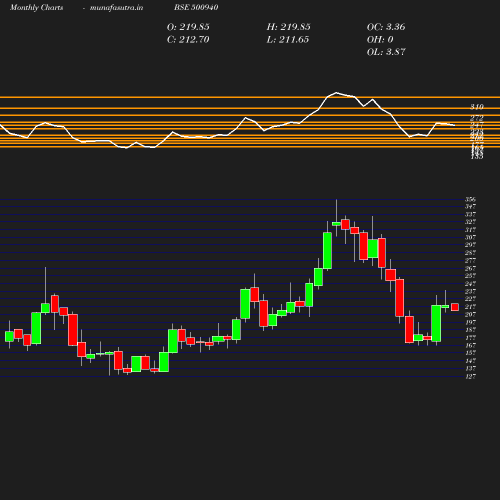Image resolution: width=500 pixels, height=500 pixels.
Task: Click the "157" price axis label
Action: click(470, 353)
